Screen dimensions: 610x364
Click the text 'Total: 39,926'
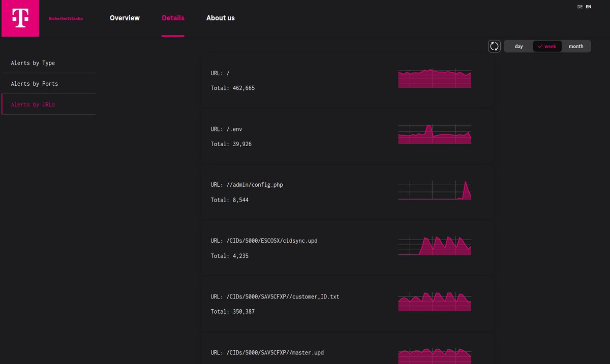coord(231,144)
